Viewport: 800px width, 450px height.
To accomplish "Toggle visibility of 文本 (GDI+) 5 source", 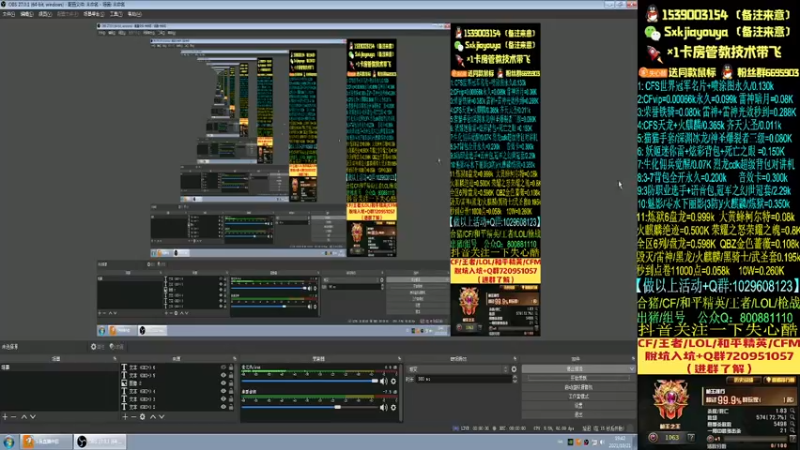I will pos(223,375).
